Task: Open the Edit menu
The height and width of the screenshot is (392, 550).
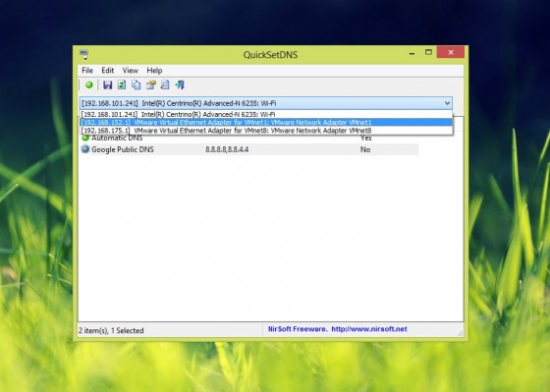Action: 108,70
